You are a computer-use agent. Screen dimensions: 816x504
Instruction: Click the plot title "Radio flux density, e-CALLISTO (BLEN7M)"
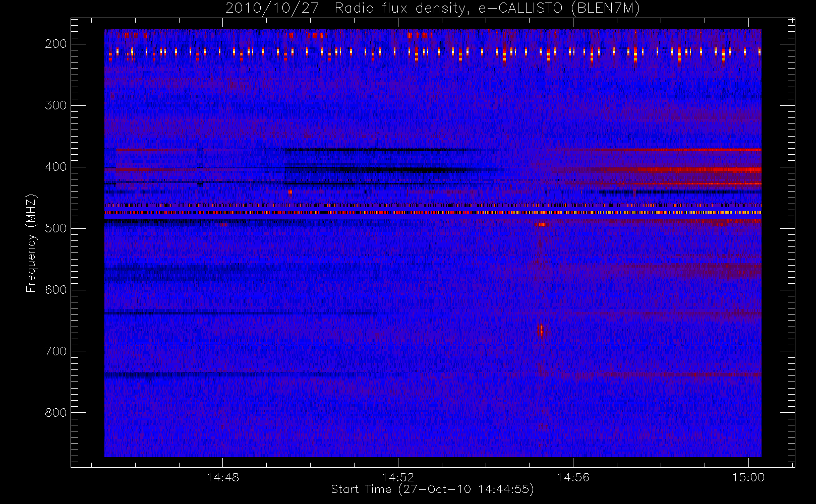point(487,9)
